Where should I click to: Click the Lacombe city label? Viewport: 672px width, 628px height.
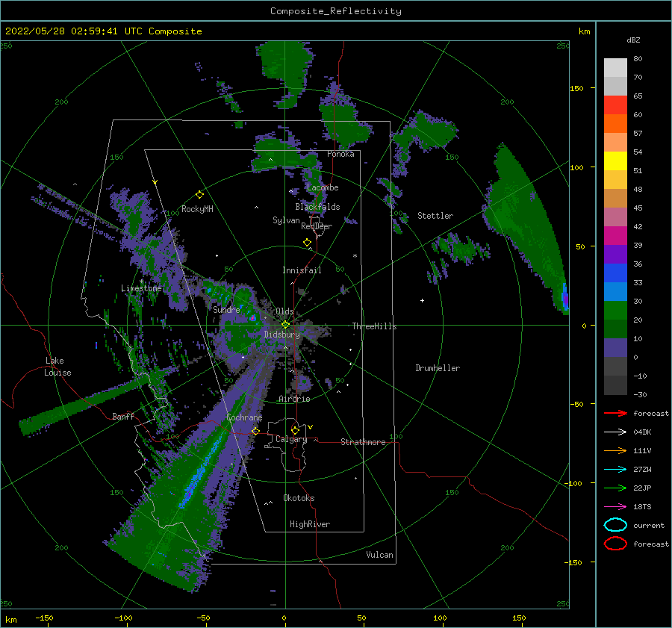323,187
